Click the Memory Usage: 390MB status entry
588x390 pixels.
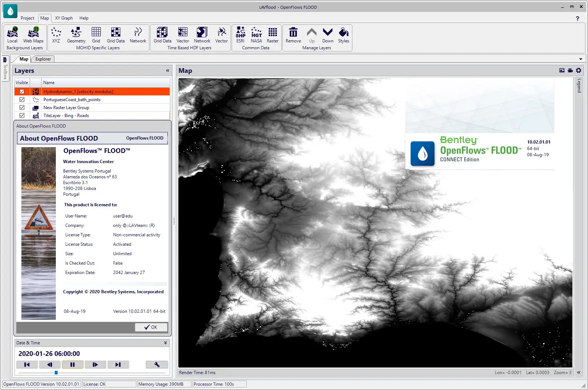click(164, 384)
